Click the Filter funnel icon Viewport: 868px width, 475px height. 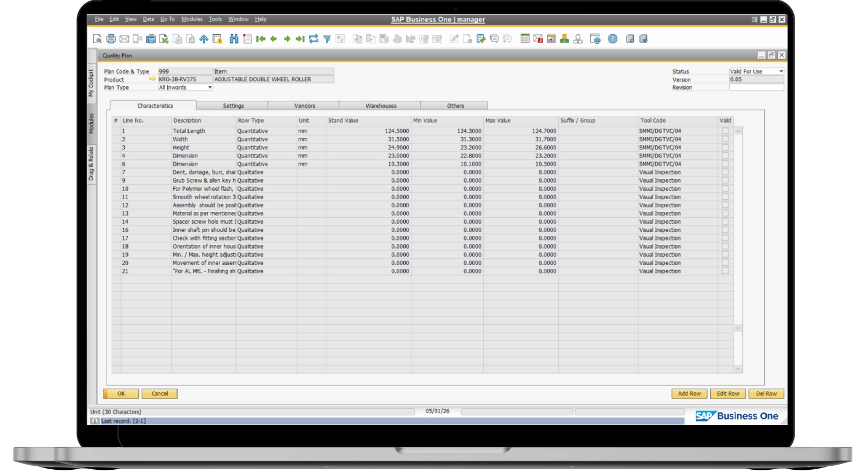327,39
